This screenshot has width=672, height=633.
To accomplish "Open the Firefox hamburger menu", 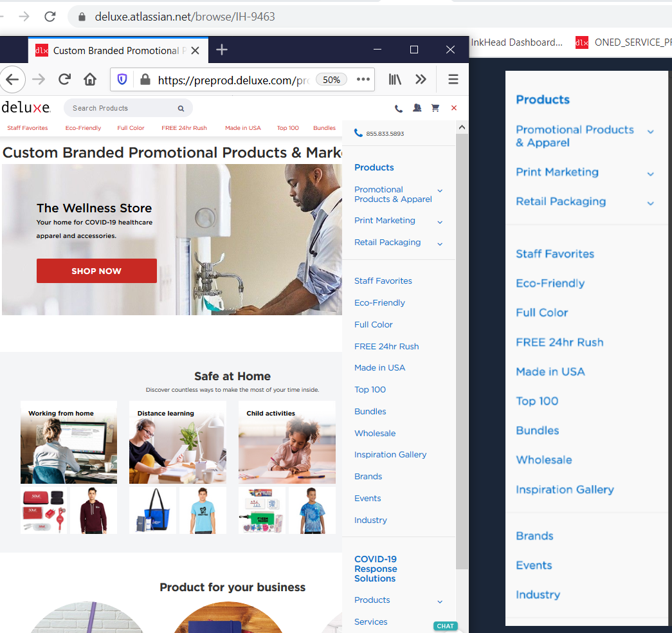I will 453,79.
